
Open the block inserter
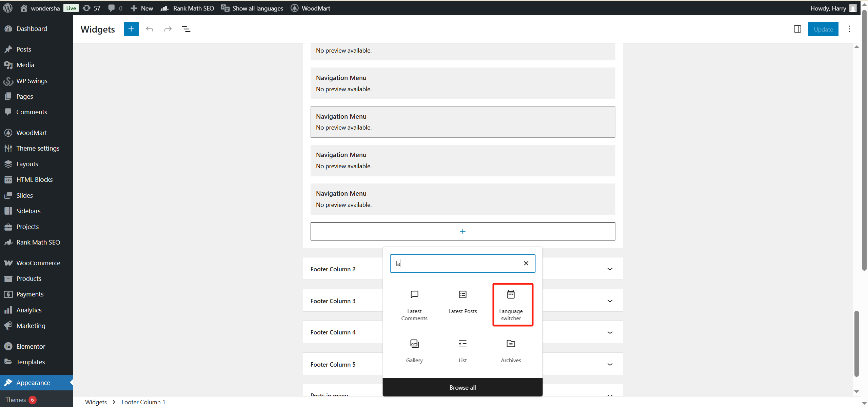point(131,29)
